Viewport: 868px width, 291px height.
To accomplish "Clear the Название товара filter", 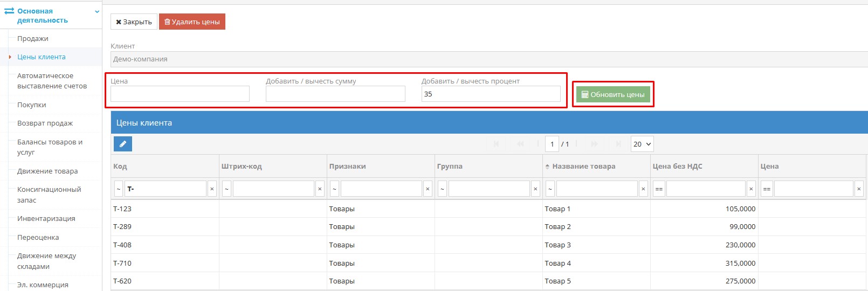I will (643, 189).
